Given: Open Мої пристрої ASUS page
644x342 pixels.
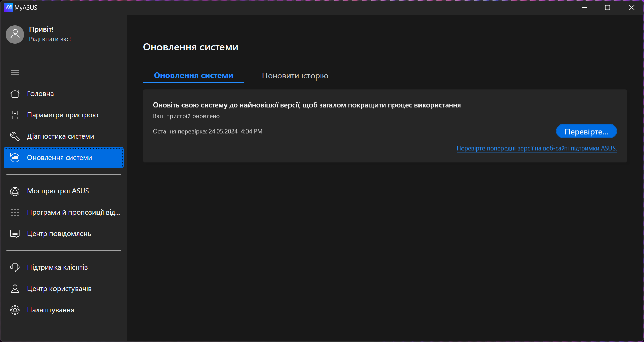Looking at the screenshot, I should coord(64,191).
